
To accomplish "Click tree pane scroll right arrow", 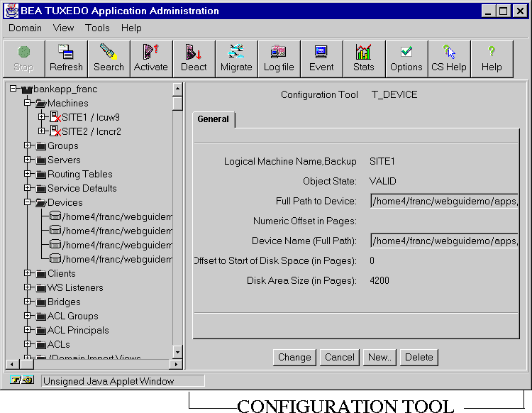I will pos(176,365).
